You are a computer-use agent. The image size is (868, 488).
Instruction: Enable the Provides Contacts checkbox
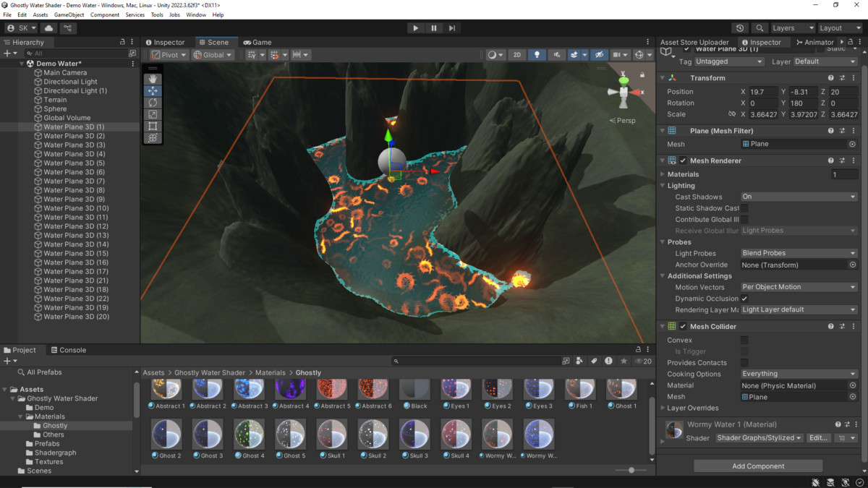[x=744, y=363]
